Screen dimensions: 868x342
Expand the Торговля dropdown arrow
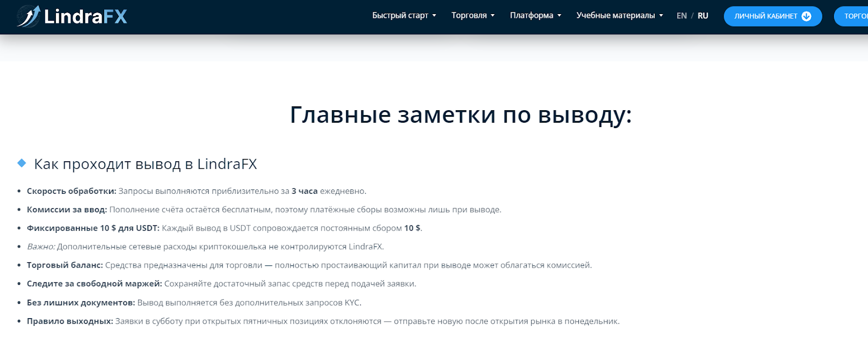tap(493, 16)
